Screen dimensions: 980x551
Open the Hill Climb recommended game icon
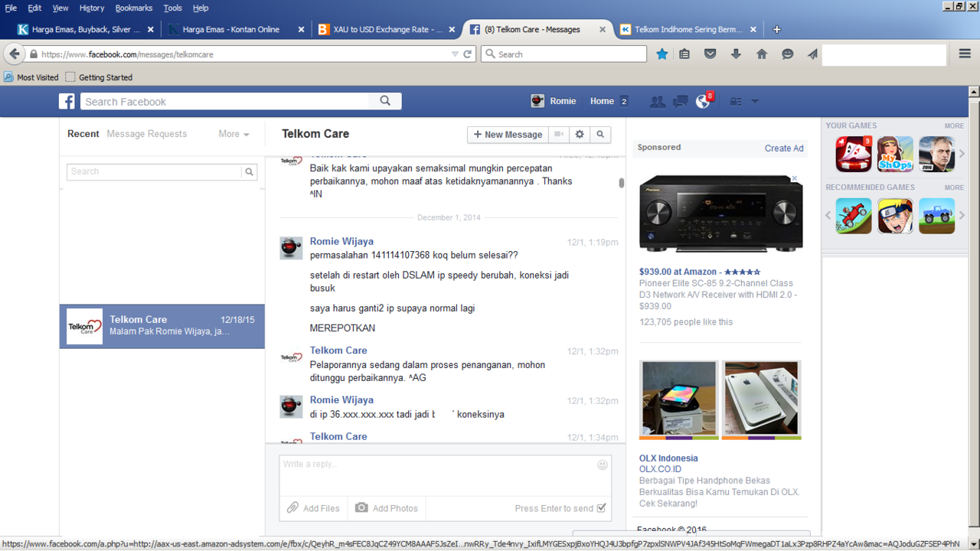pyautogui.click(x=854, y=216)
